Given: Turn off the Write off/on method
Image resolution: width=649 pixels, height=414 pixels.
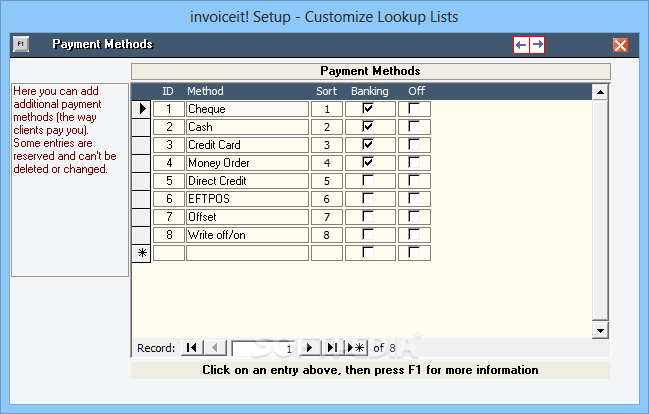Looking at the screenshot, I should click(414, 234).
